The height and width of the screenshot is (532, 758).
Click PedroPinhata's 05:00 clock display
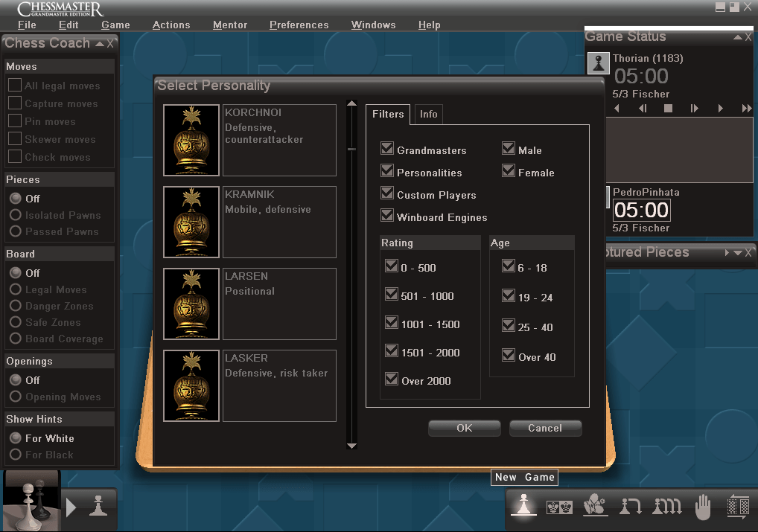642,210
